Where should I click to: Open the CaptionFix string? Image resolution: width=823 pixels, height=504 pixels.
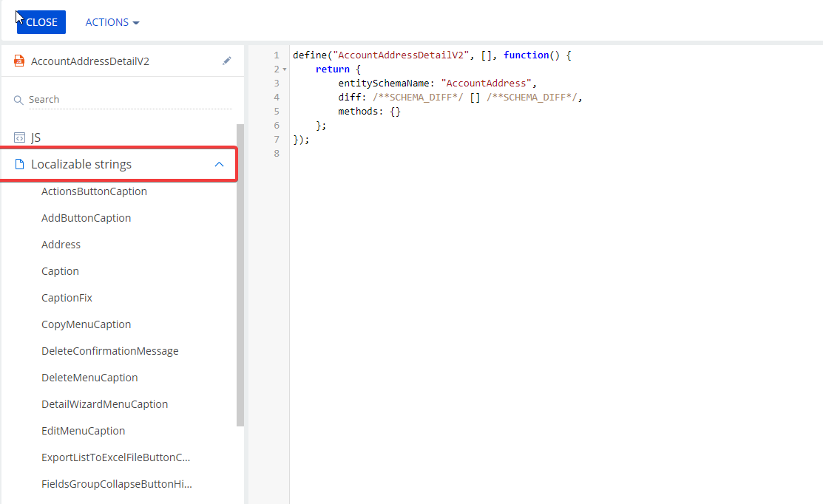(x=67, y=298)
